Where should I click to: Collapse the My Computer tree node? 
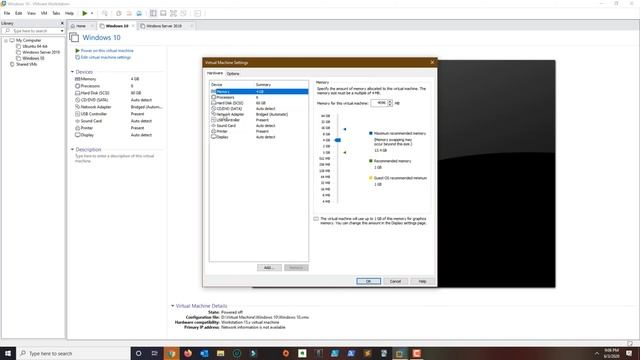point(6,40)
